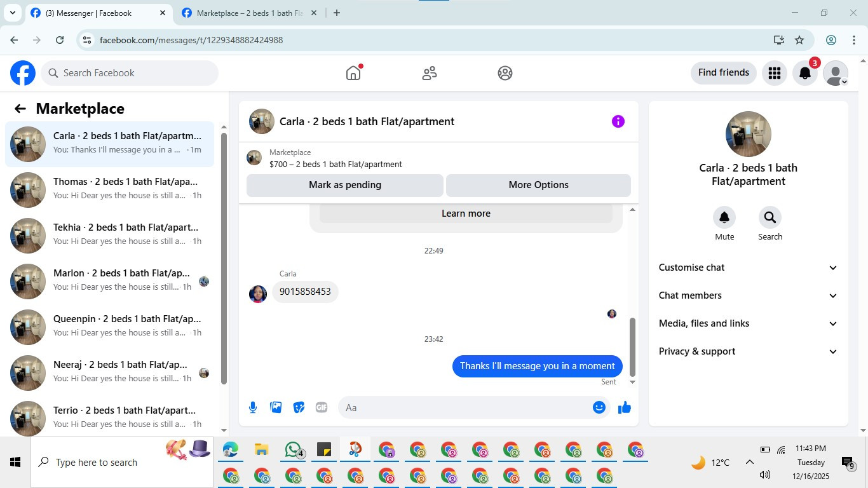The image size is (868, 488).
Task: Install app icon in address bar
Action: point(779,40)
